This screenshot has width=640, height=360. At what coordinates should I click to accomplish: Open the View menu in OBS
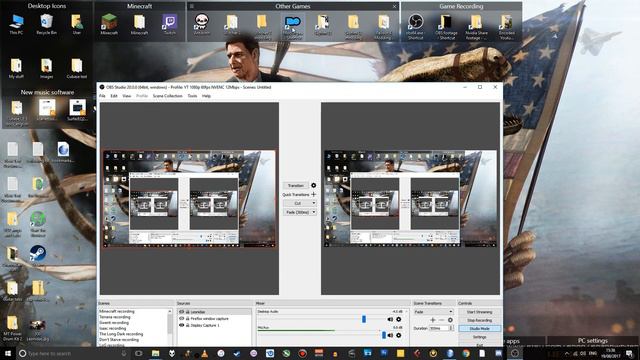(x=127, y=96)
